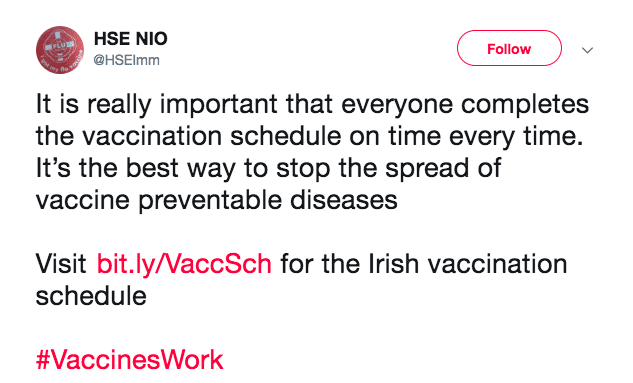The width and height of the screenshot is (633, 383).
Task: Visit the Irish vaccination schedule short link
Action: [184, 264]
